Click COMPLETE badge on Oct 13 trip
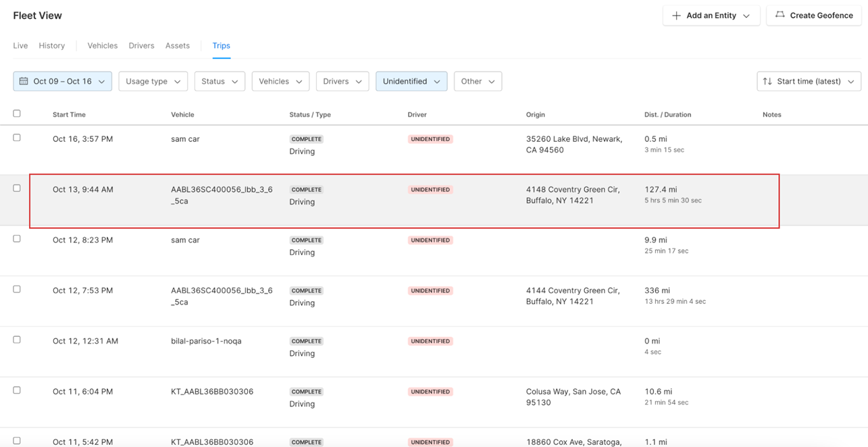This screenshot has height=447, width=868. pyautogui.click(x=306, y=190)
